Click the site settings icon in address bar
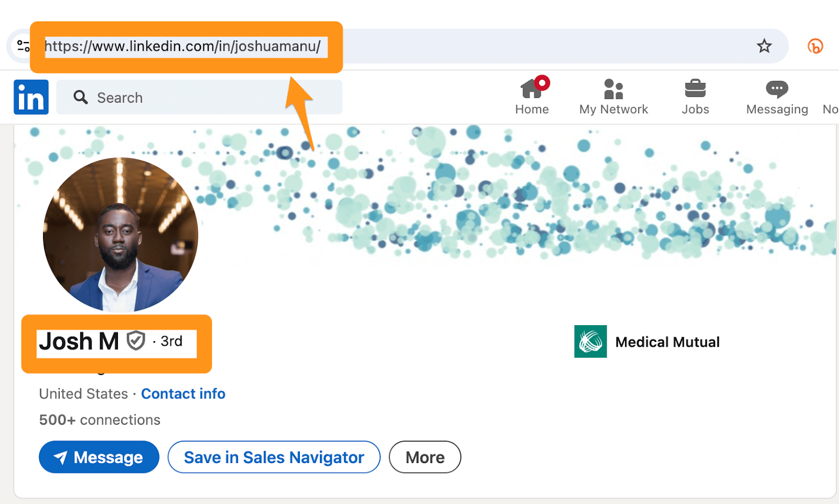The image size is (839, 504). tap(23, 46)
